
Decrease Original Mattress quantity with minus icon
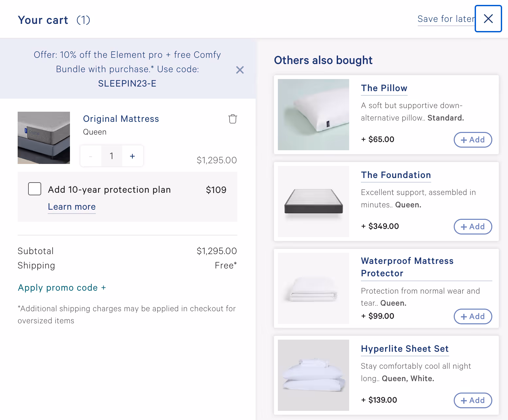click(91, 156)
